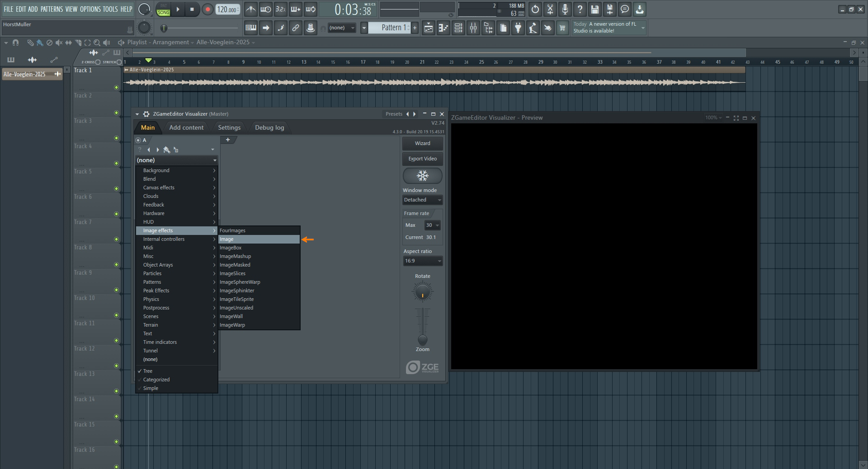Click the stop button in the transport bar

192,9
